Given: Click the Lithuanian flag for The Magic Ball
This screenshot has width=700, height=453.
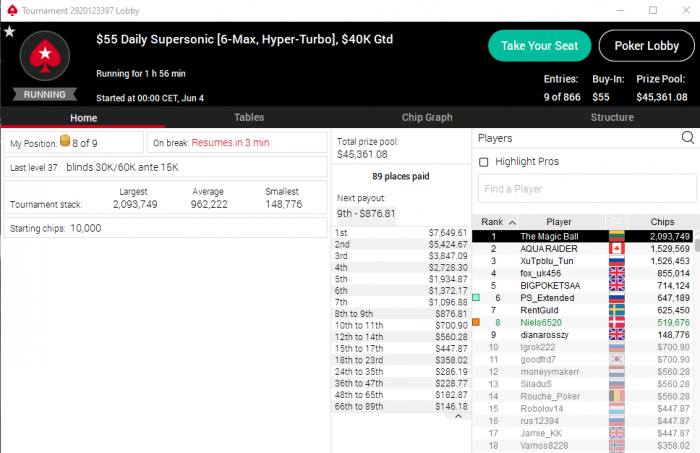Looking at the screenshot, I should (617, 236).
